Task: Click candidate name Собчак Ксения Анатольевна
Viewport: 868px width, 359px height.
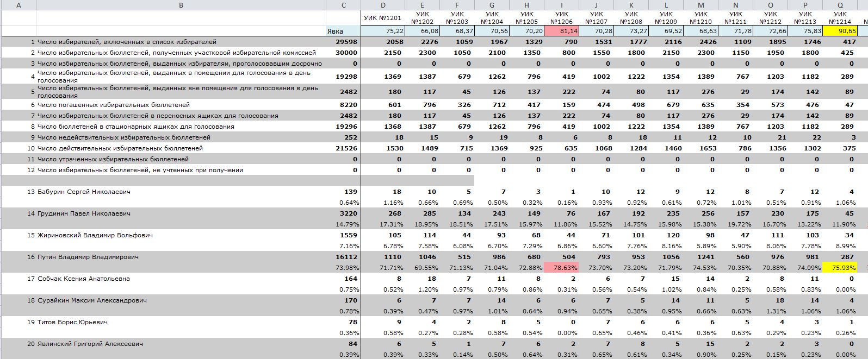Action: [83, 279]
